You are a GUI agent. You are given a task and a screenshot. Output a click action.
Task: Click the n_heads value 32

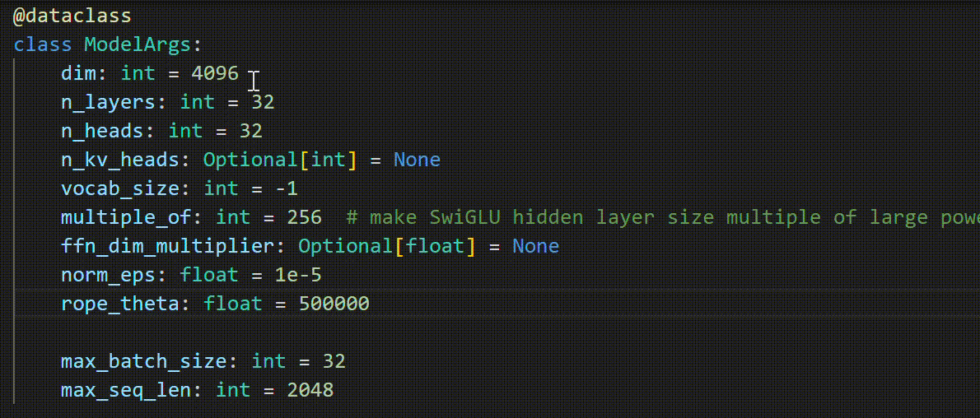pyautogui.click(x=250, y=131)
